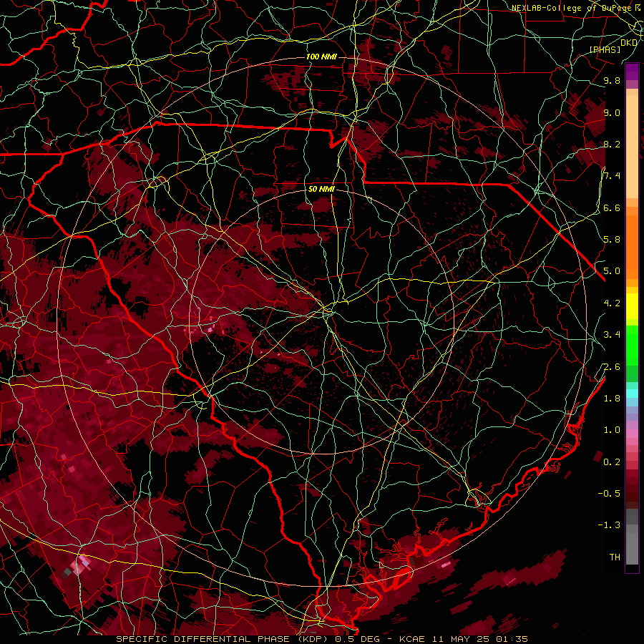Click the 7.4 value on color scale

(x=612, y=176)
